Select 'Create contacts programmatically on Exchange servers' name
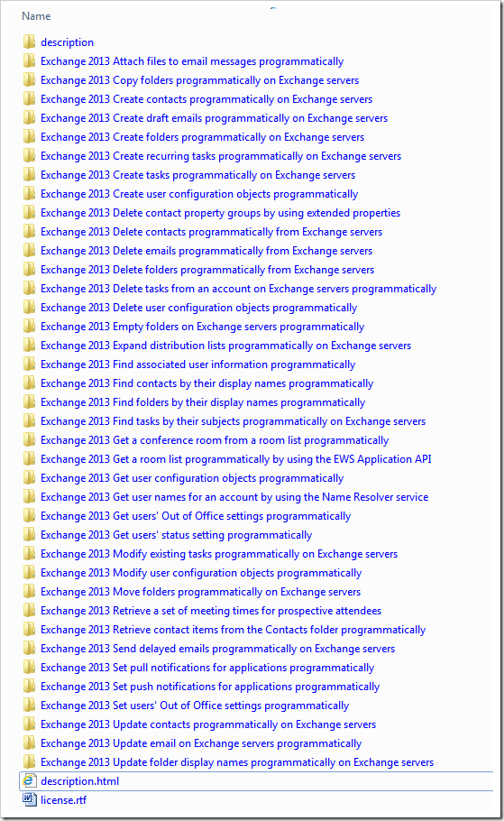Image resolution: width=504 pixels, height=821 pixels. 206,99
